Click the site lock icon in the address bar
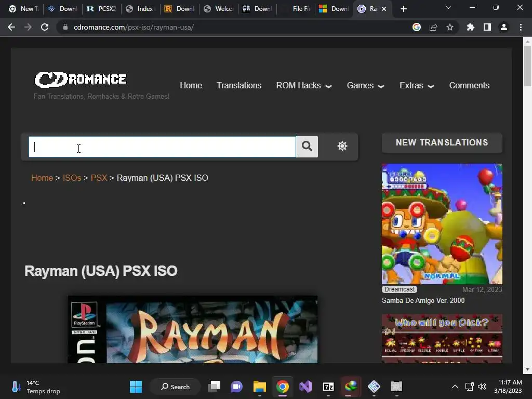The width and height of the screenshot is (532, 399). pyautogui.click(x=65, y=27)
